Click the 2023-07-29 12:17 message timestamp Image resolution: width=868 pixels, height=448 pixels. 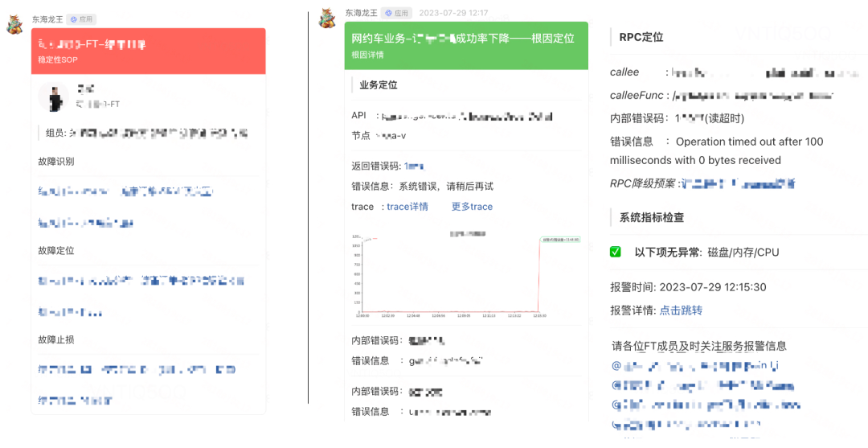click(453, 13)
